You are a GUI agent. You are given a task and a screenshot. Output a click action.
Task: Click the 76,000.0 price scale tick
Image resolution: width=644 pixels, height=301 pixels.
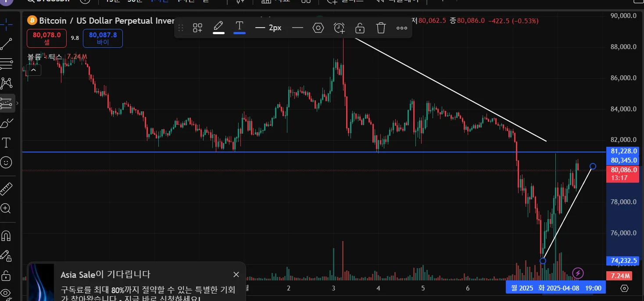[x=624, y=233]
